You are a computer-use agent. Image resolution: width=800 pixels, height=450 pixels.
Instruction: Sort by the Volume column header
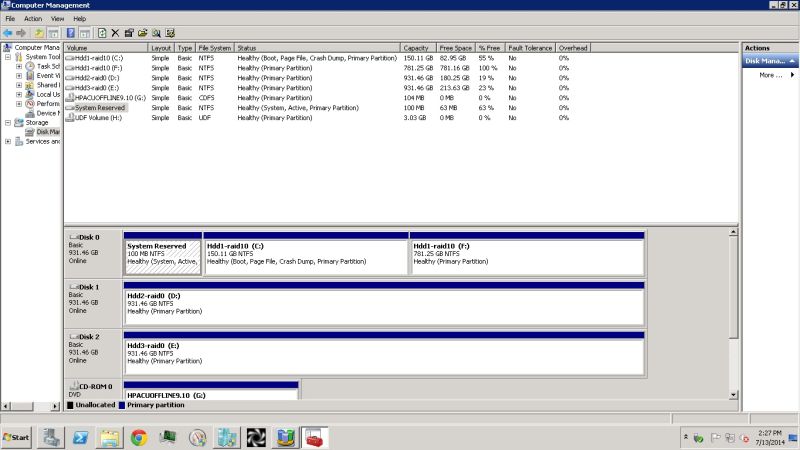(106, 48)
